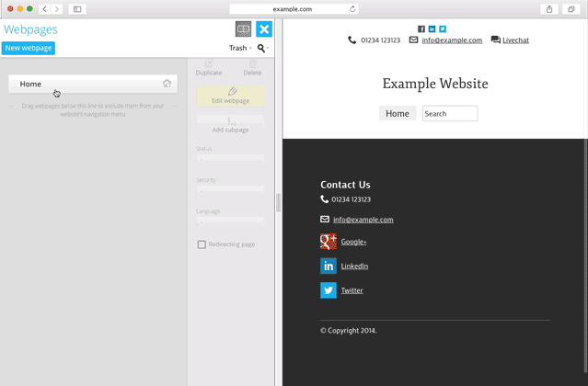Click the Contact Us heading
The image size is (588, 386).
[x=345, y=185]
